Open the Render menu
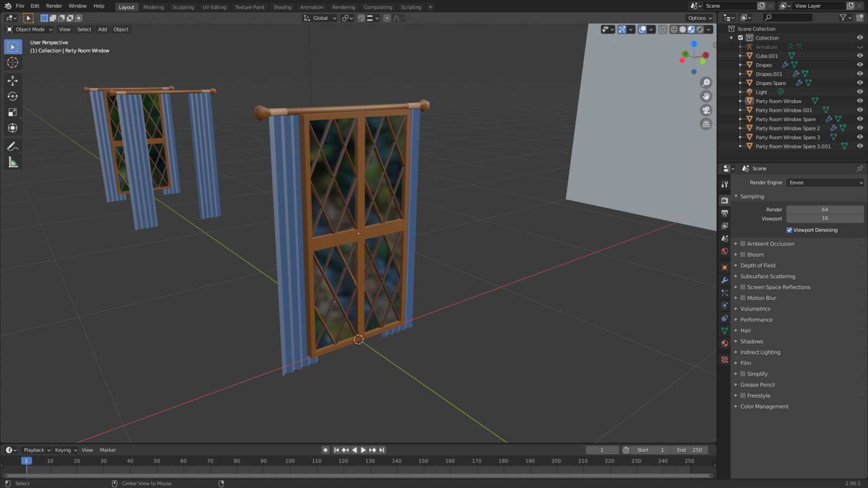Screen dimensions: 868x488 click(x=54, y=6)
